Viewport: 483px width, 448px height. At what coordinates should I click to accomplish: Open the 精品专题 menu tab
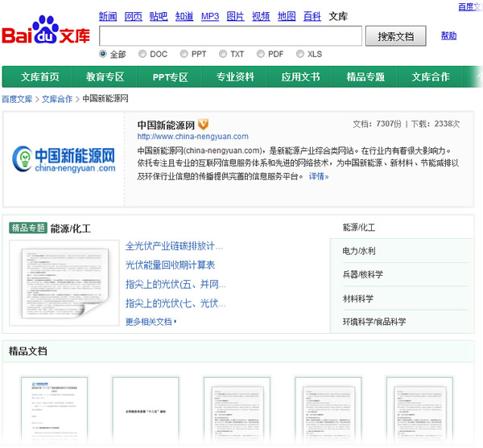pos(365,77)
